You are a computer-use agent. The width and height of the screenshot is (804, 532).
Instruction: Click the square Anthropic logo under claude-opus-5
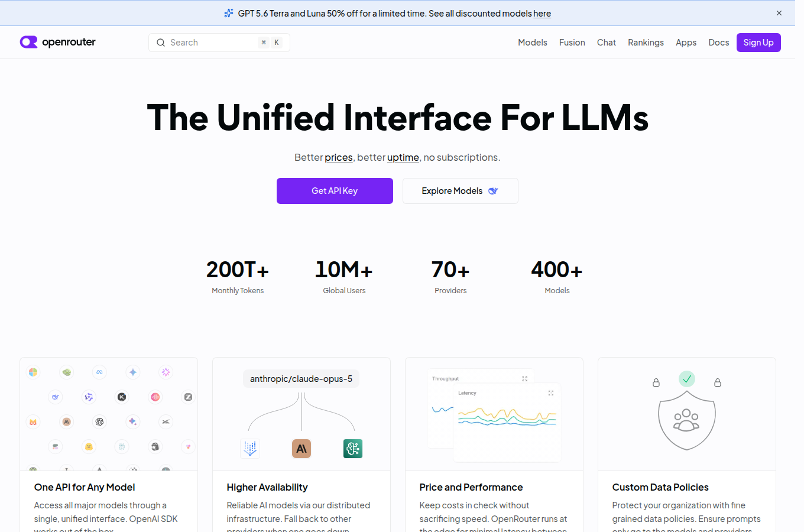(x=301, y=449)
